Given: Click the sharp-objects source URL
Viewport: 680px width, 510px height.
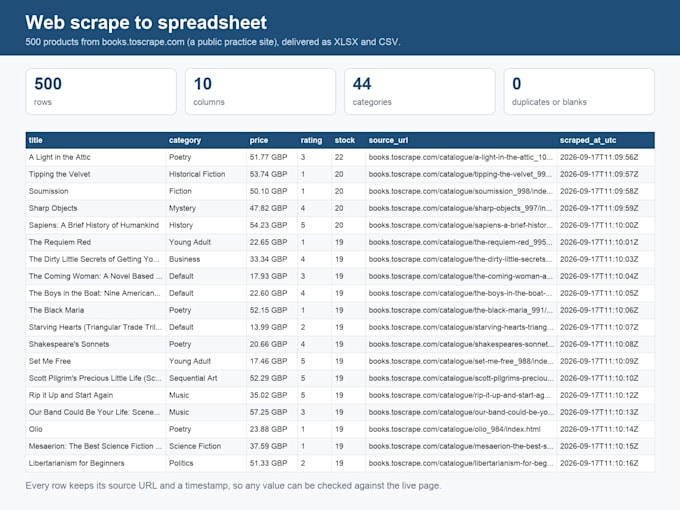Looking at the screenshot, I should pos(461,208).
